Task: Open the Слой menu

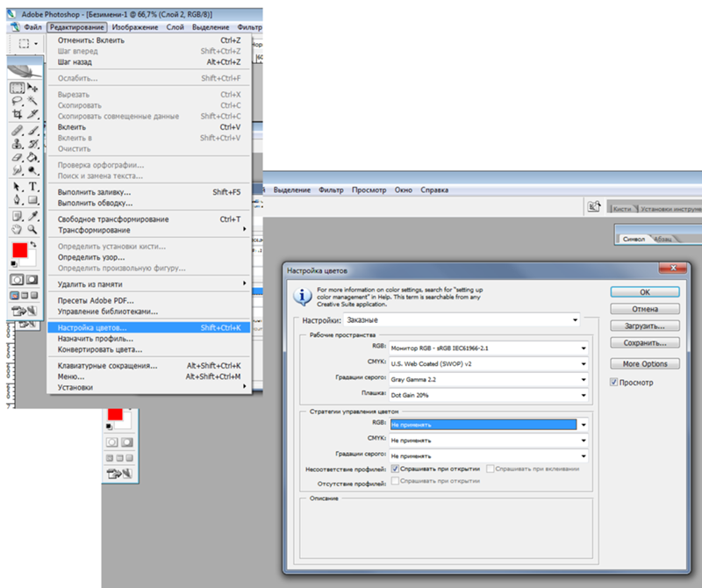Action: tap(175, 27)
